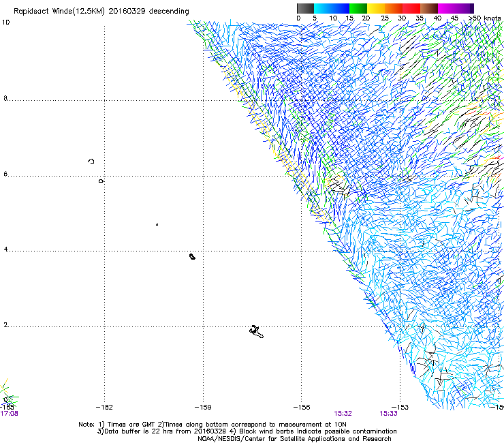
Task: Click the longitude '-159' axis label
Action: tap(203, 408)
